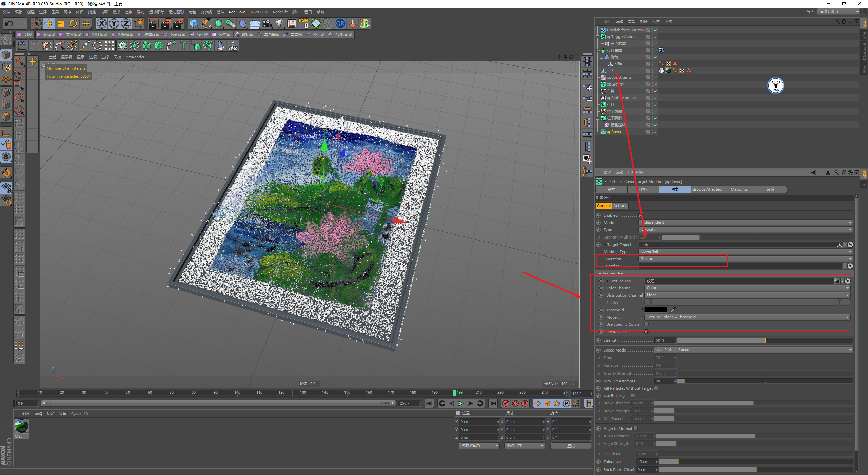The width and height of the screenshot is (868, 475).
Task: Enable Align to Normal checkbox
Action: (636, 429)
